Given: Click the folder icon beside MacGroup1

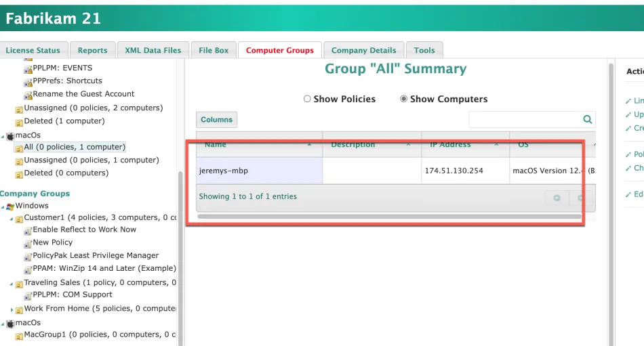Looking at the screenshot, I should click(19, 335).
